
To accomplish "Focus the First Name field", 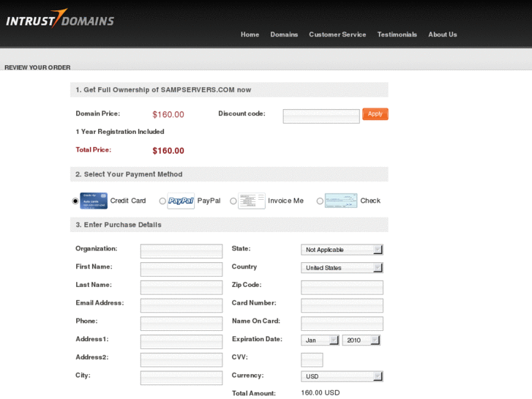I will point(181,269).
